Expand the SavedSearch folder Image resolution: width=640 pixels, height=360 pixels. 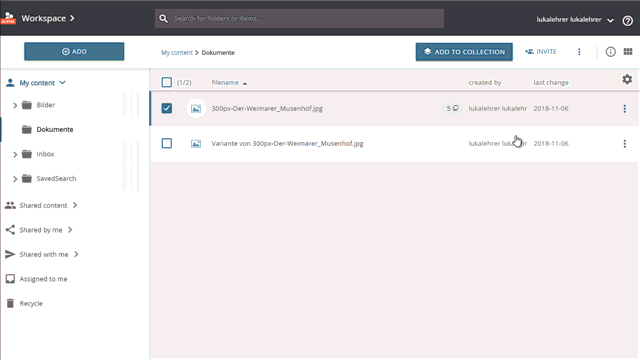(x=15, y=179)
